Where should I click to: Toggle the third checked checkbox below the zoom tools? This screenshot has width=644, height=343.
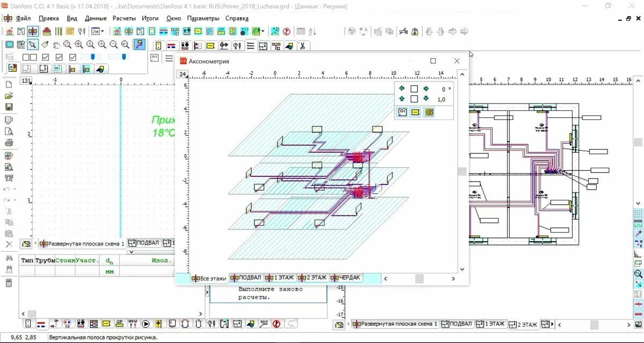tap(72, 57)
